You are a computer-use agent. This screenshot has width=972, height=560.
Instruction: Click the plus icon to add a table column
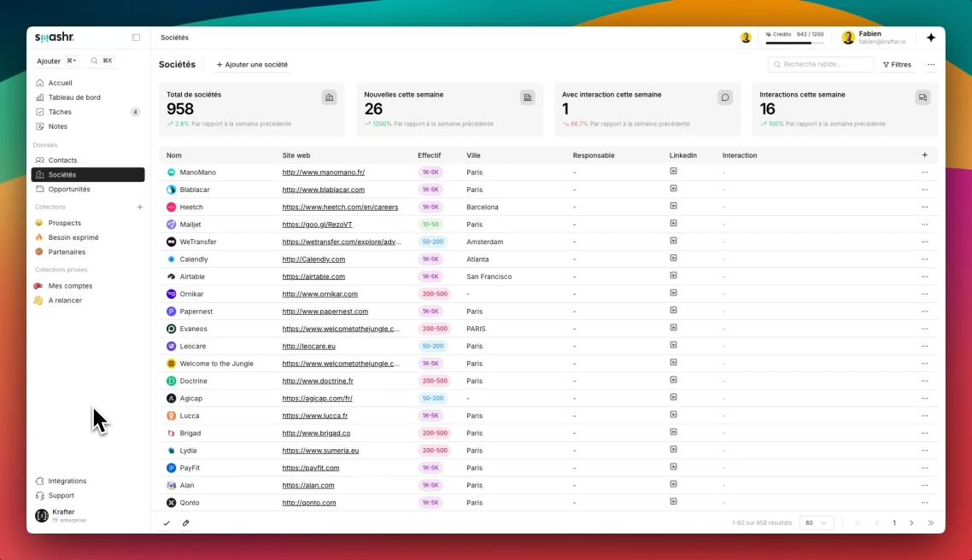click(x=924, y=155)
